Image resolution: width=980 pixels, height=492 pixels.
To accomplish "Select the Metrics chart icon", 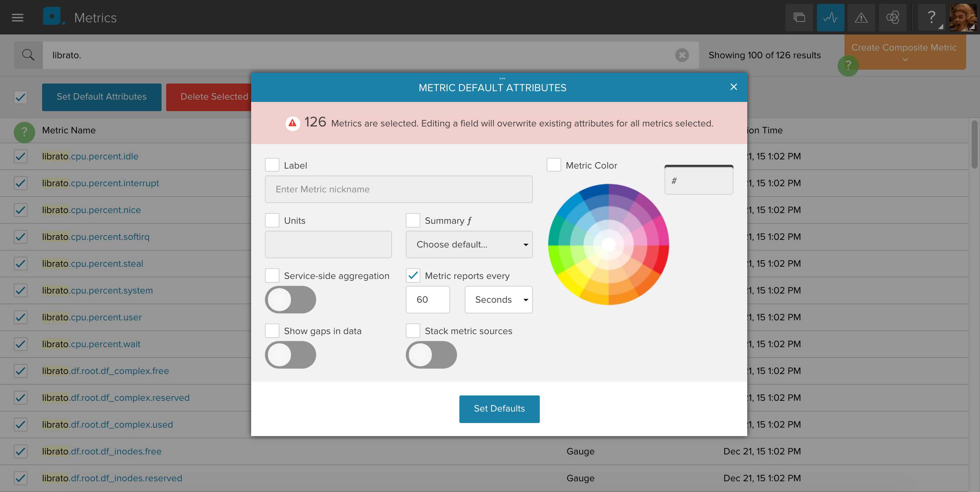I will 830,18.
